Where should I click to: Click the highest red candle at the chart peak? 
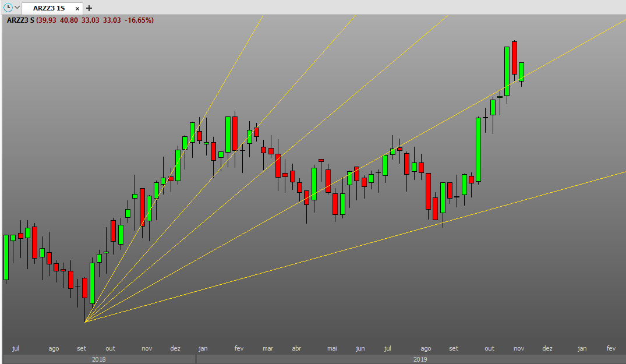click(515, 58)
